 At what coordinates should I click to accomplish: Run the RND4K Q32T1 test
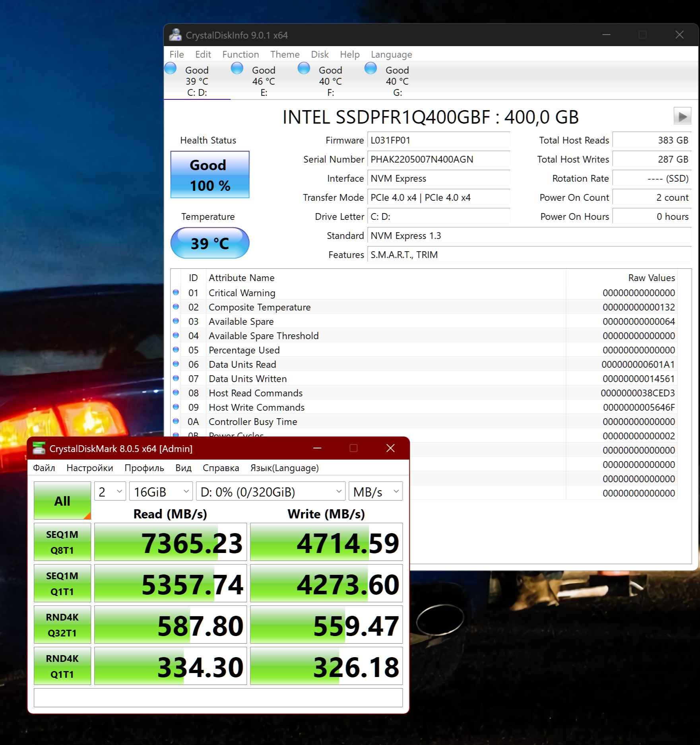click(62, 625)
